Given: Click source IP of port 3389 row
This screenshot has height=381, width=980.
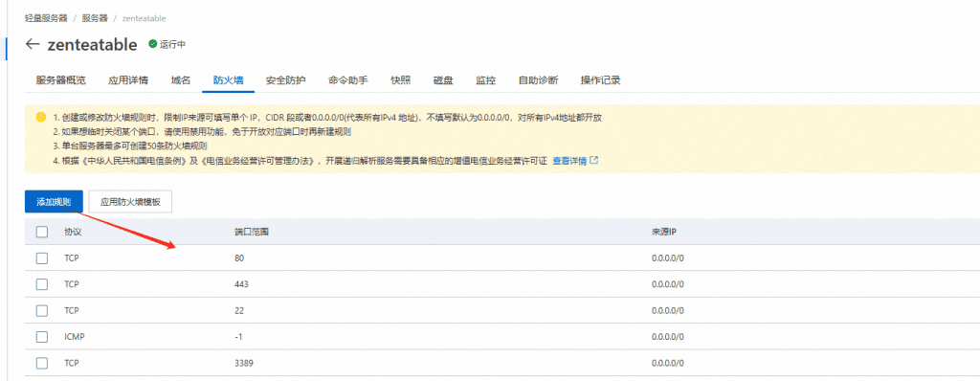Looking at the screenshot, I should point(667,363).
